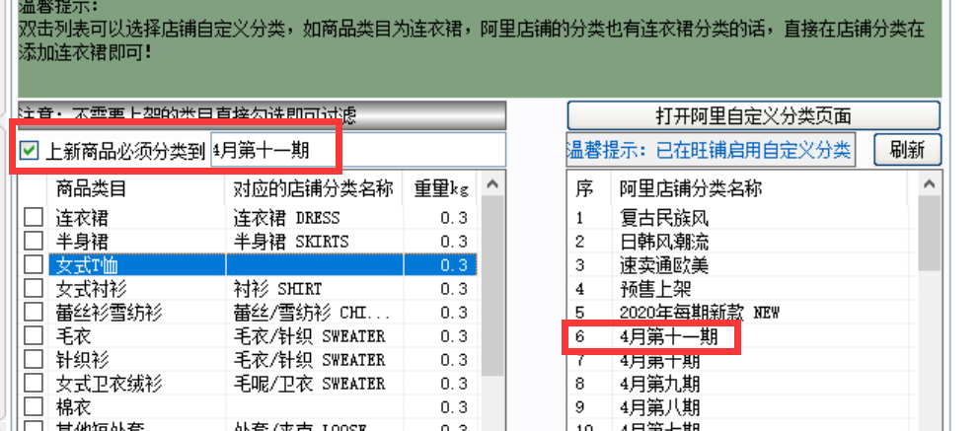Click 对应的店铺分类名称 column header
The image size is (980, 431).
pyautogui.click(x=314, y=188)
